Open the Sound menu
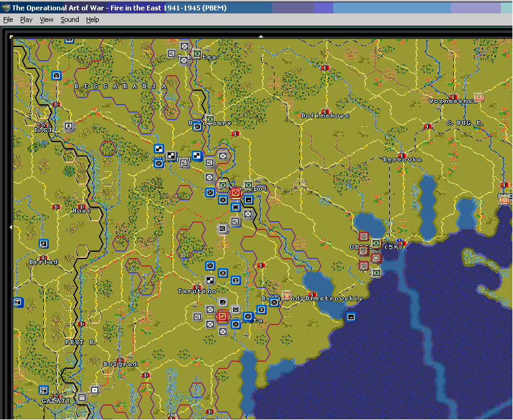The height and width of the screenshot is (420, 513). click(x=70, y=20)
